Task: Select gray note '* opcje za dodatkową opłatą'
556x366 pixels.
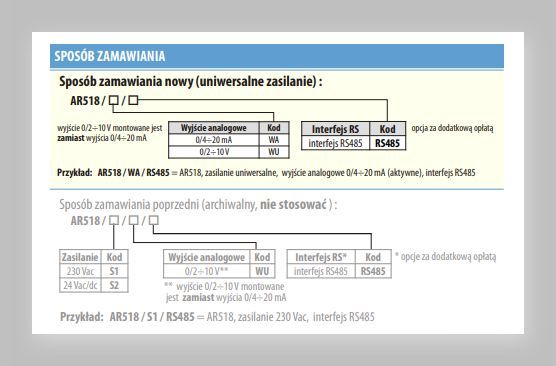Action: [445, 257]
